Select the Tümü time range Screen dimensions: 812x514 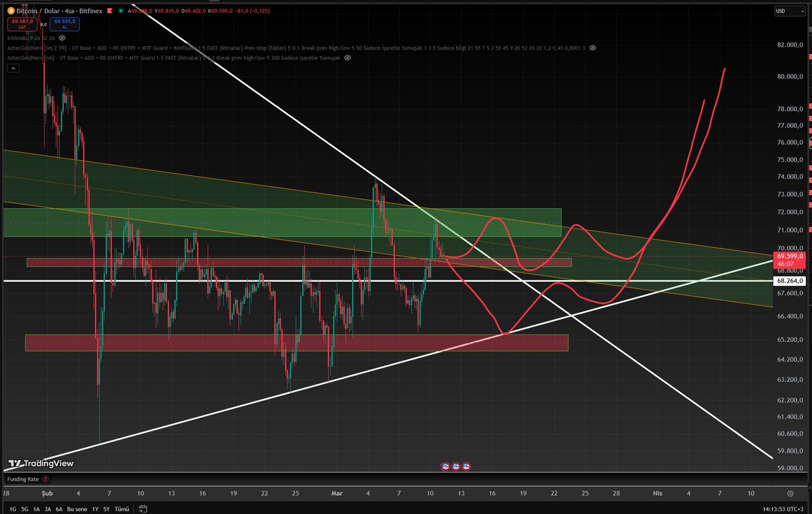coord(122,509)
